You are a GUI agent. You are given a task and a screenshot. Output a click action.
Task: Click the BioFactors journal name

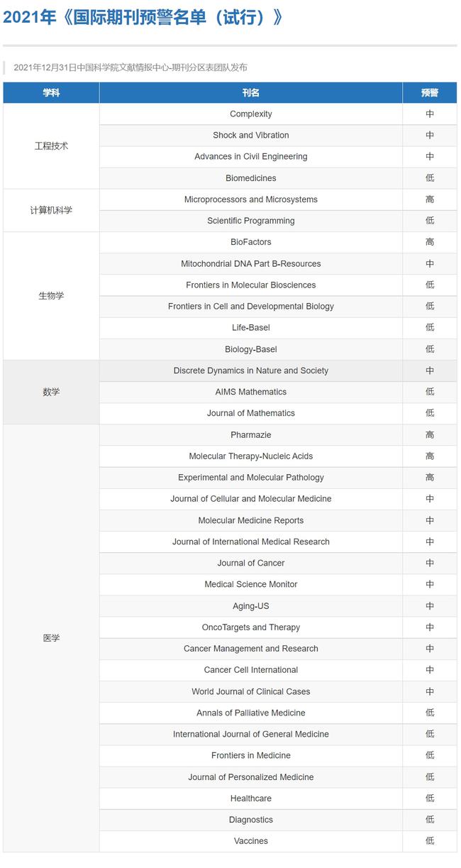[x=250, y=242]
